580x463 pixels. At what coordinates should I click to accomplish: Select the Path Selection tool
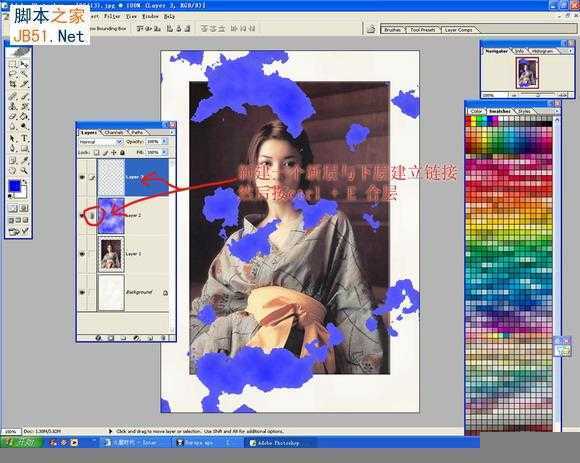(x=13, y=138)
